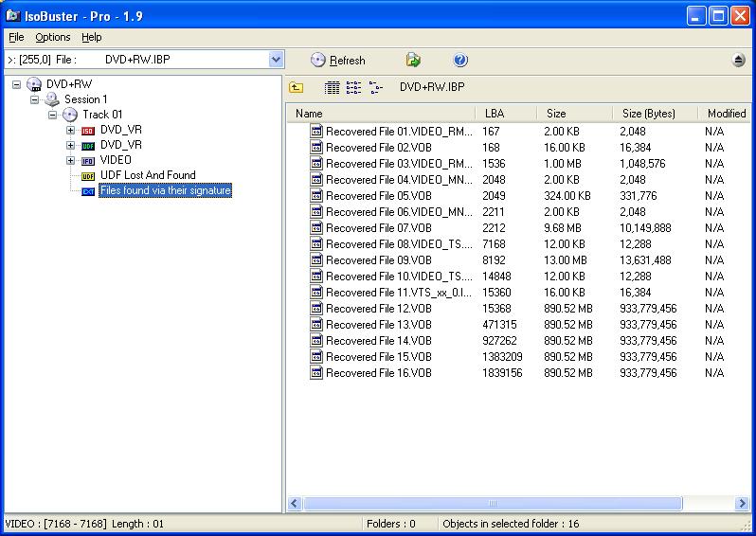Switch to small icons view
Viewport: 756px width, 536px height.
click(353, 87)
